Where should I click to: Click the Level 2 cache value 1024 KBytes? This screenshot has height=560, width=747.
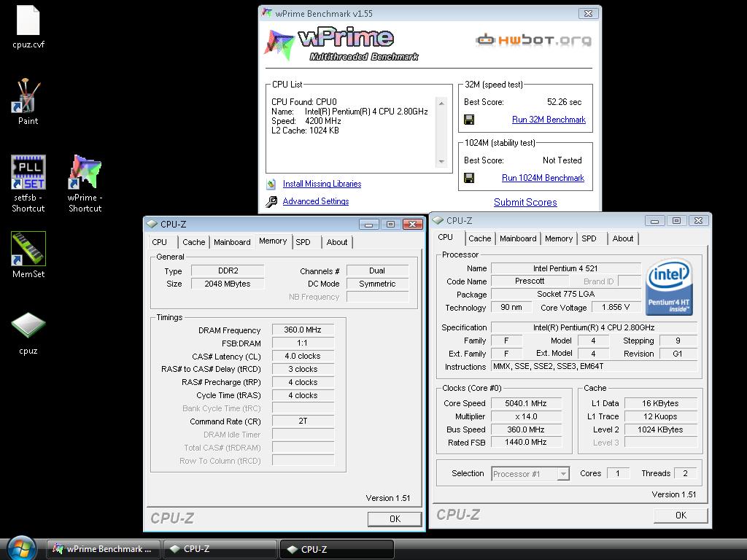tap(660, 429)
